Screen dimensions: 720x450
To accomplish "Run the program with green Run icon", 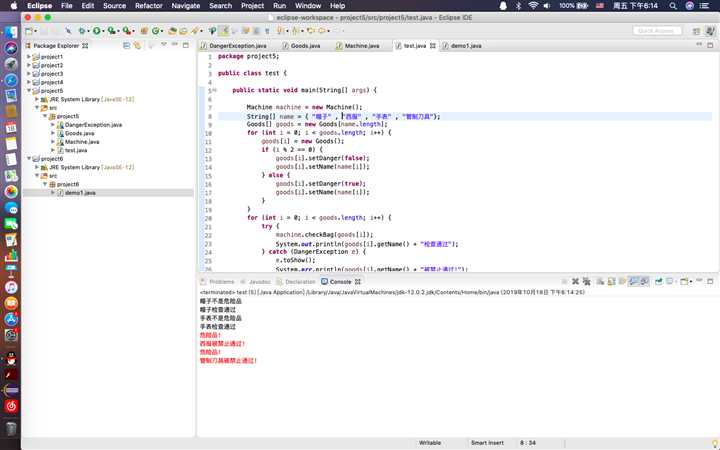I will [97, 31].
